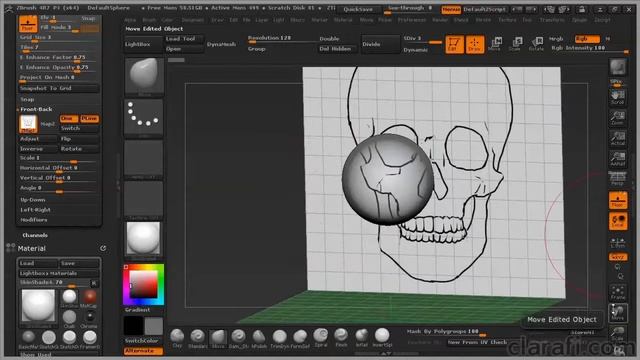The image size is (640, 360).
Task: Select the Dam_Standard brush
Action: (238, 338)
